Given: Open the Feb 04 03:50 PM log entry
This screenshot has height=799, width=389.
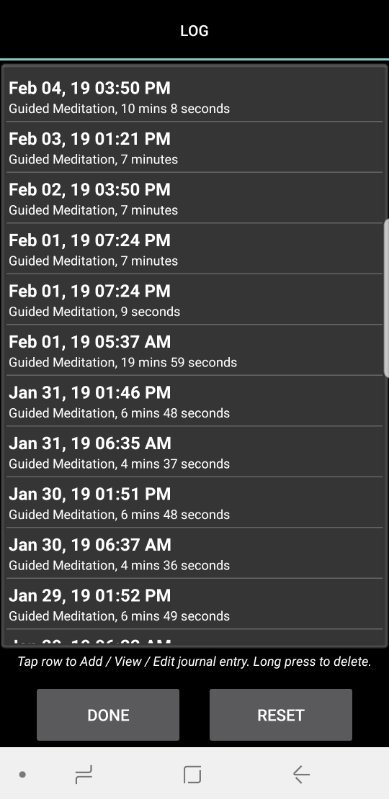Looking at the screenshot, I should pos(194,96).
